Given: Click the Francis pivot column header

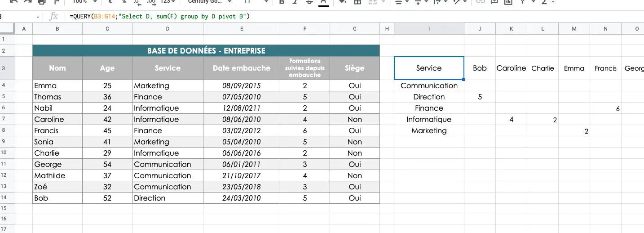Looking at the screenshot, I should [x=605, y=68].
